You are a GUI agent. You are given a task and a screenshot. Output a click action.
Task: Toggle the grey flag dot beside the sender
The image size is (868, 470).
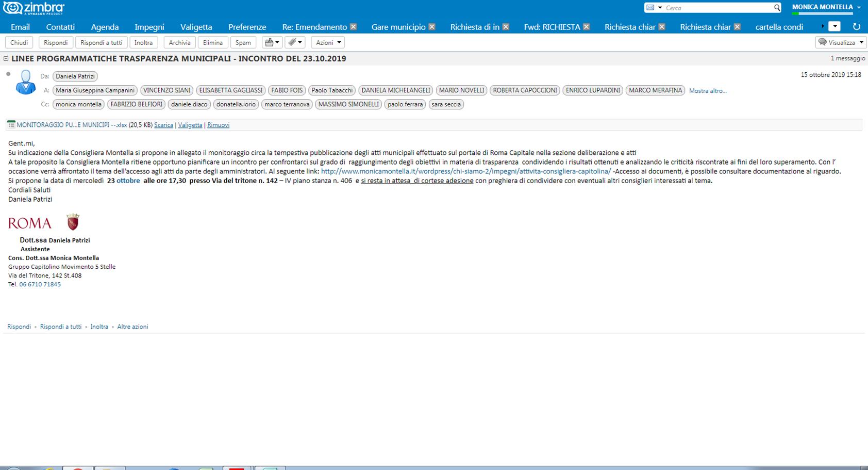(8, 74)
